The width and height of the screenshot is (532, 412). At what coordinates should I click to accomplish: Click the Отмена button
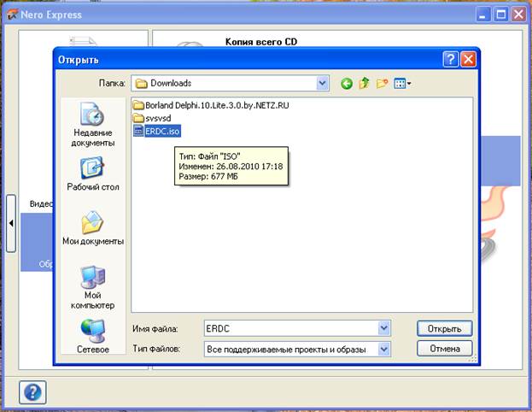(444, 349)
